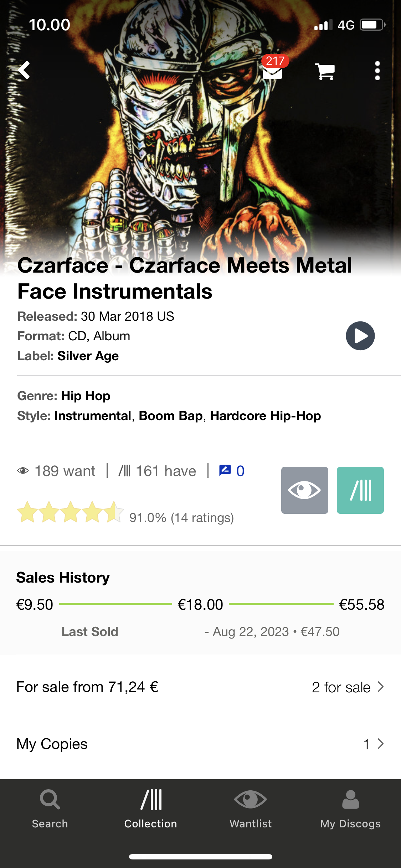The image size is (401, 868).
Task: Expand the 2 for sale listings
Action: coord(348,687)
